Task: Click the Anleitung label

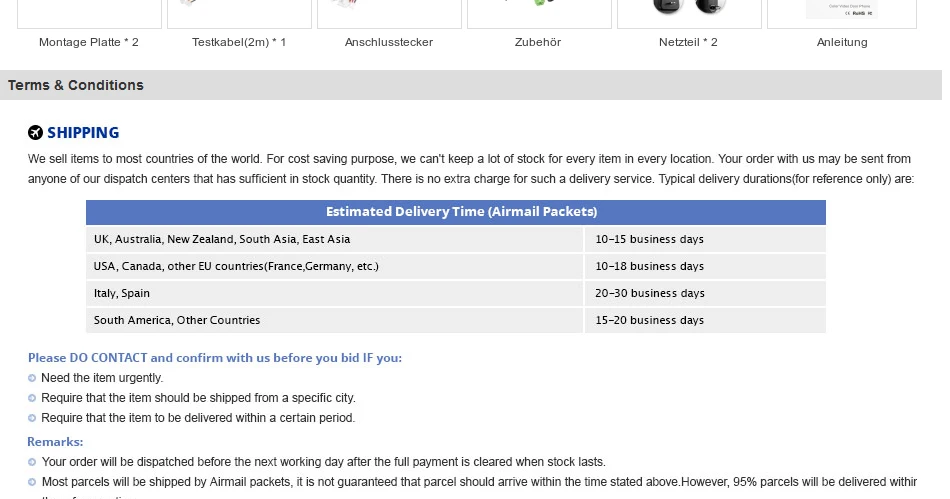Action: (842, 42)
